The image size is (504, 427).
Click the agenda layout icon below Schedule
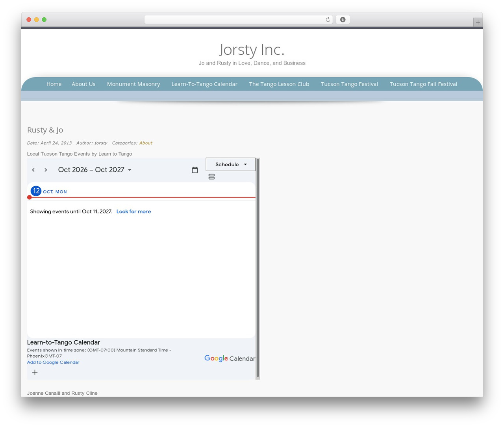pos(211,177)
